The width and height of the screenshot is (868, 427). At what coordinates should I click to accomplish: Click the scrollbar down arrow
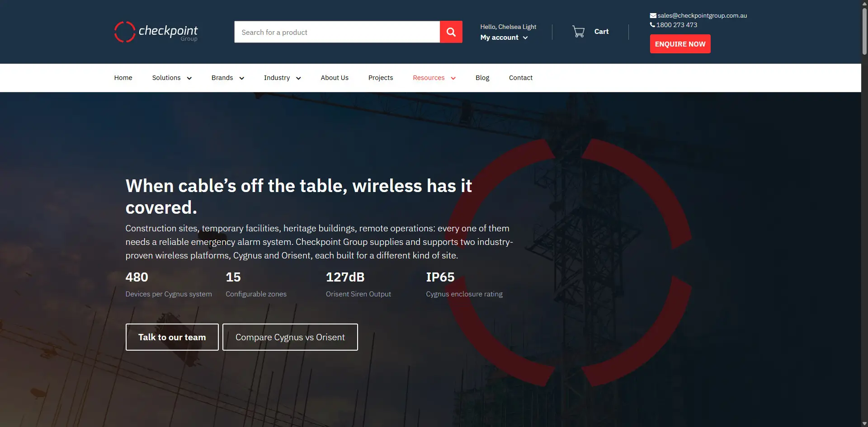click(x=864, y=423)
